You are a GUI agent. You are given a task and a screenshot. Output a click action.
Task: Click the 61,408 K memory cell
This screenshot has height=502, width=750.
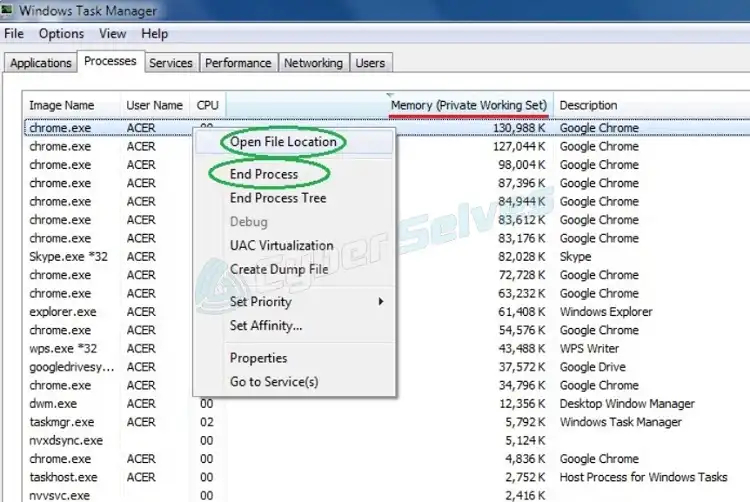click(522, 312)
